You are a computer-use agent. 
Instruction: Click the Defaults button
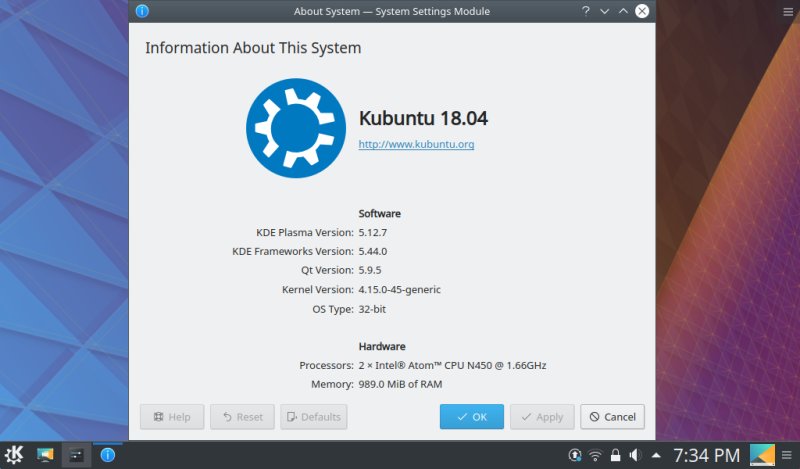pos(314,417)
